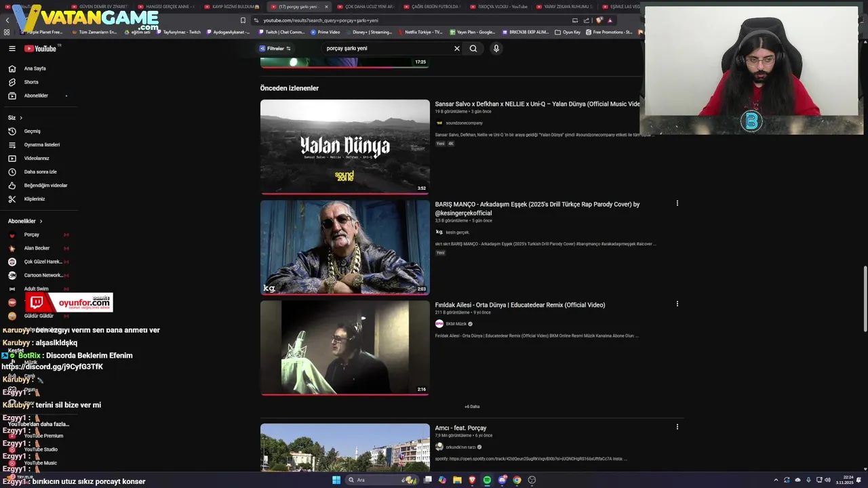The image size is (868, 488).
Task: Open Prime Video bookmark
Action: pos(325,32)
